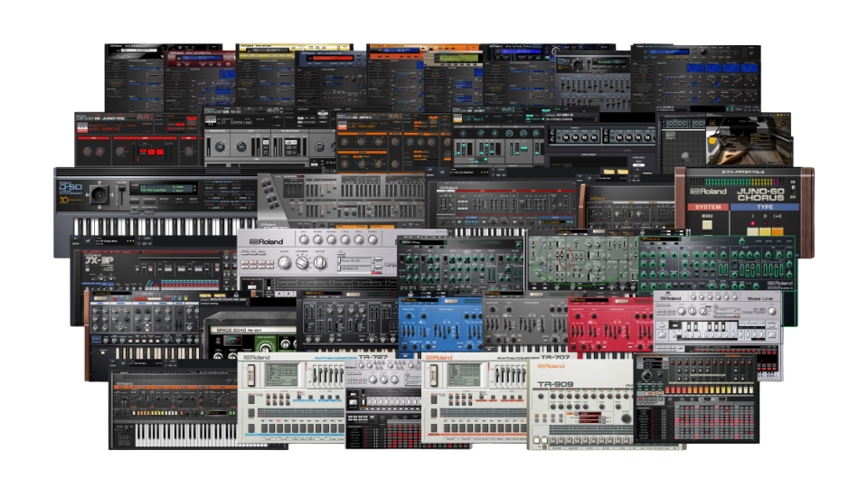Viewport: 868px width, 488px height.
Task: Click the D-50 joystick control
Action: 99,194
